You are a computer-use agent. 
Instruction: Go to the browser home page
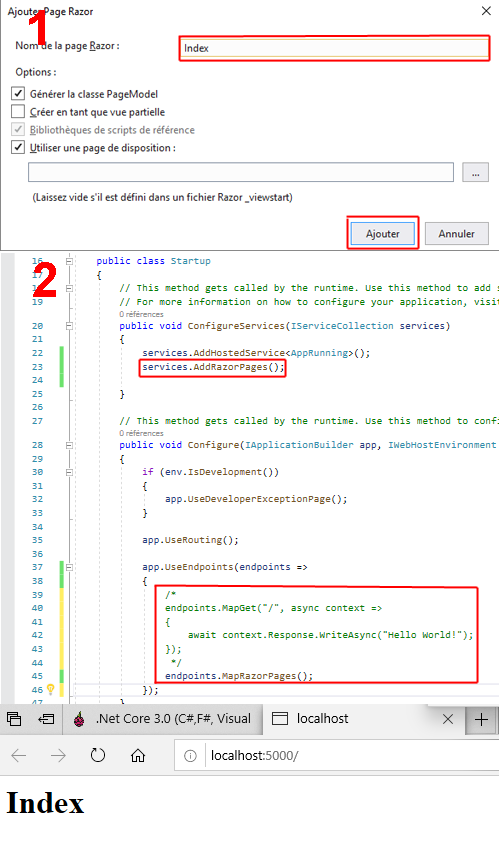[138, 755]
